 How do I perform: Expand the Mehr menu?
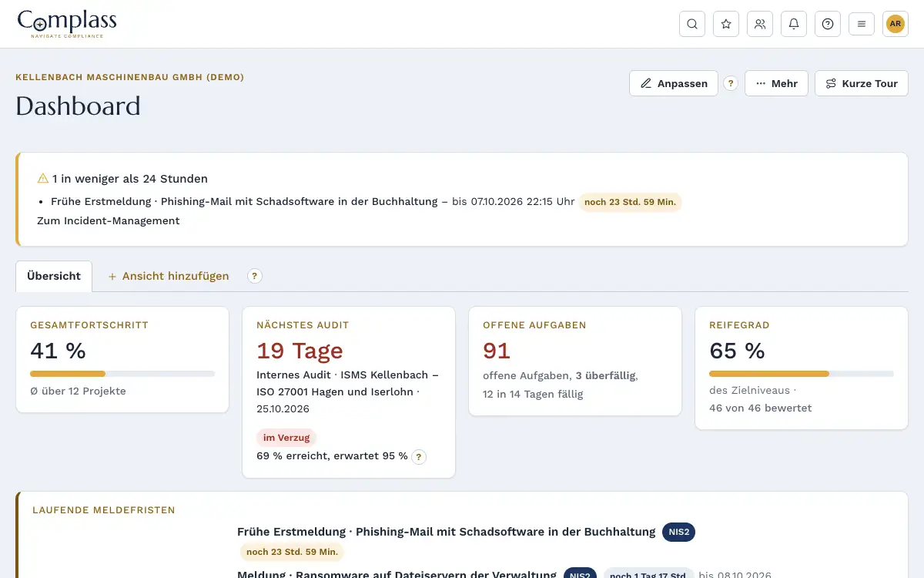[x=776, y=83]
